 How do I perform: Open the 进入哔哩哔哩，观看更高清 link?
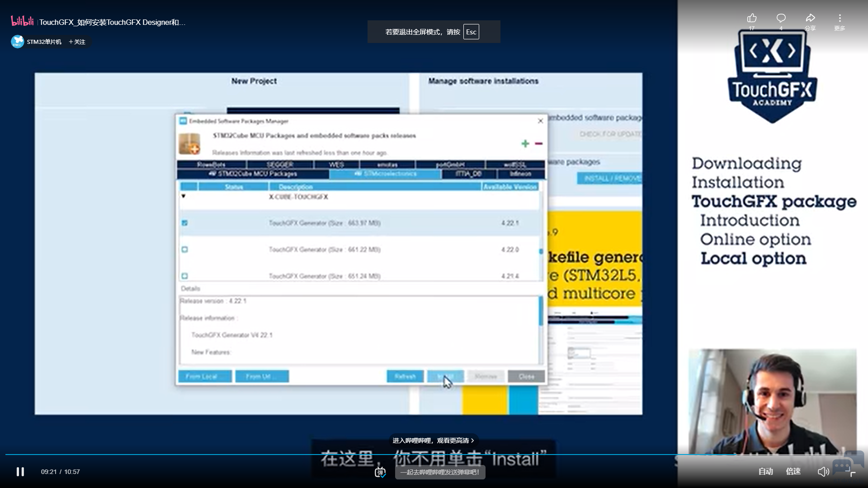point(434,441)
